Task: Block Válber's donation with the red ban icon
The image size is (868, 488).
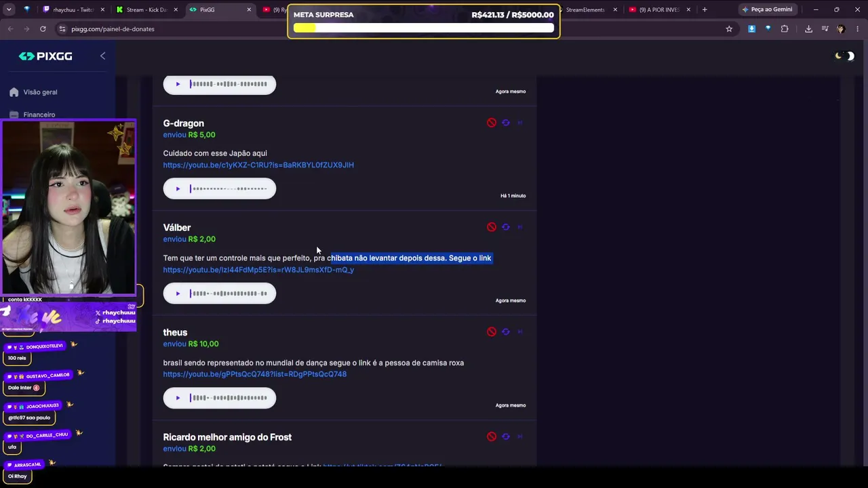Action: [492, 227]
